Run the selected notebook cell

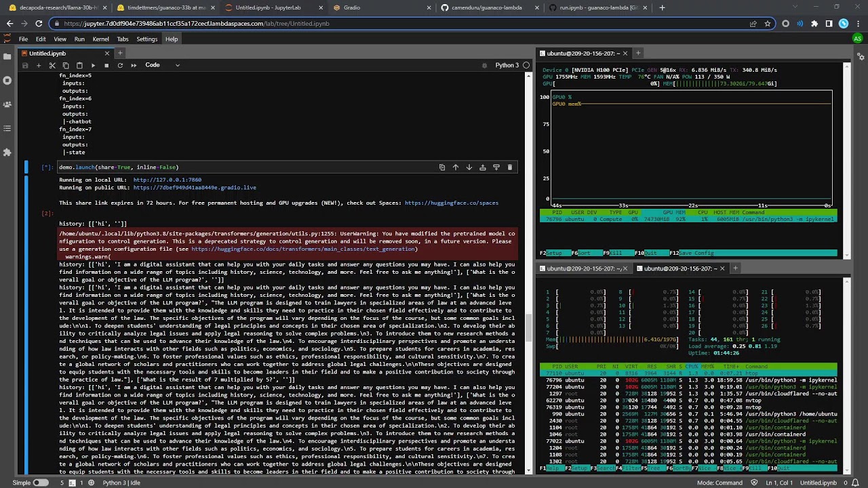tap(93, 65)
